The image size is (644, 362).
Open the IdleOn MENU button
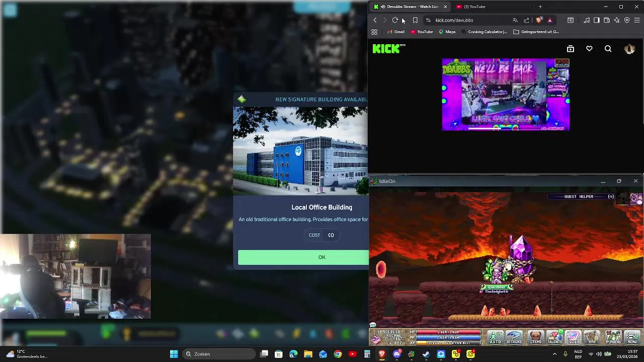(x=632, y=337)
